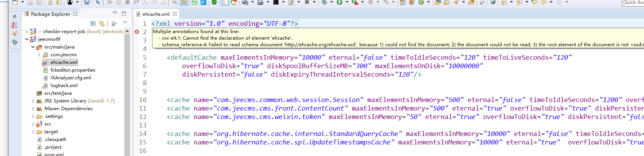Click New Java Class toolbar icon
The image size is (644, 156).
[x=421, y=2]
